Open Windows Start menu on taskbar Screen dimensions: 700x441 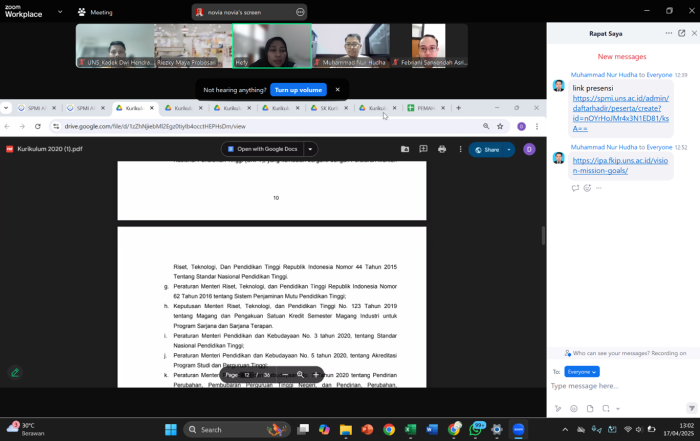170,430
